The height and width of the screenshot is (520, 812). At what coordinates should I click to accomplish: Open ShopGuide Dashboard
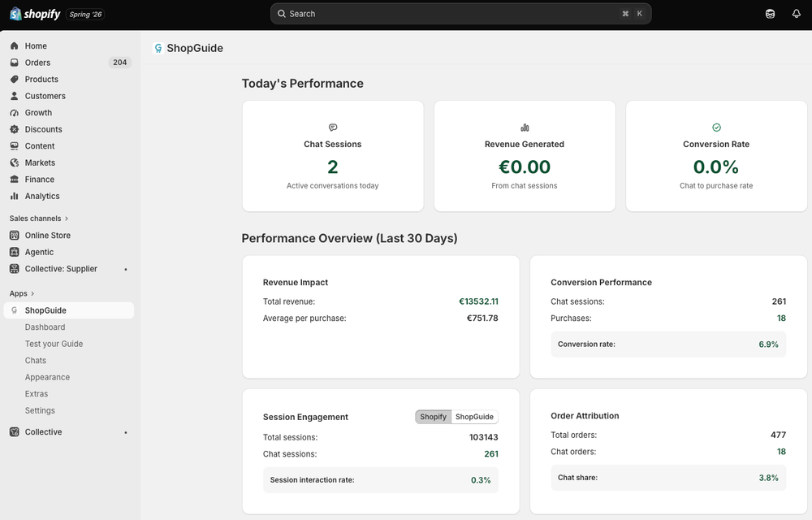click(x=45, y=327)
